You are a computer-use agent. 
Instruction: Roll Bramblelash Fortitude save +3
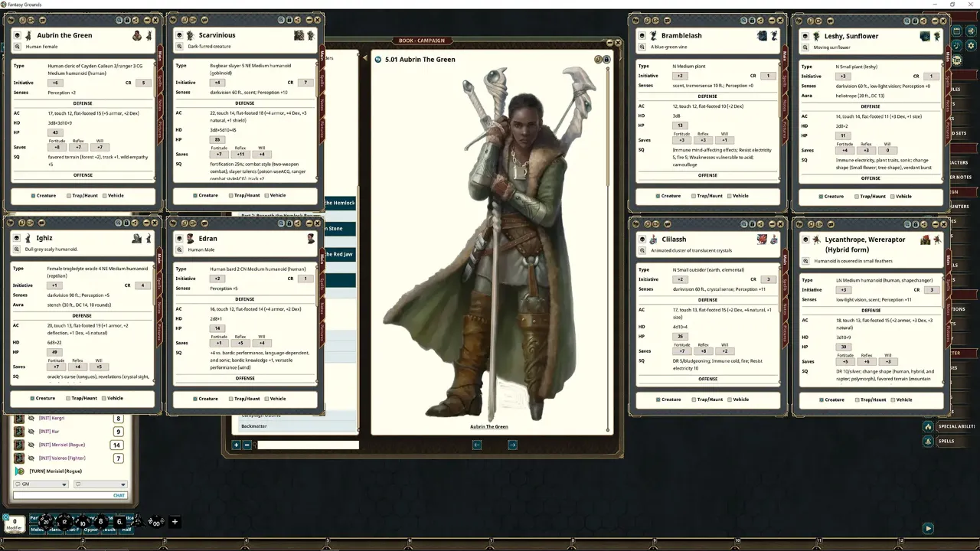coord(682,140)
